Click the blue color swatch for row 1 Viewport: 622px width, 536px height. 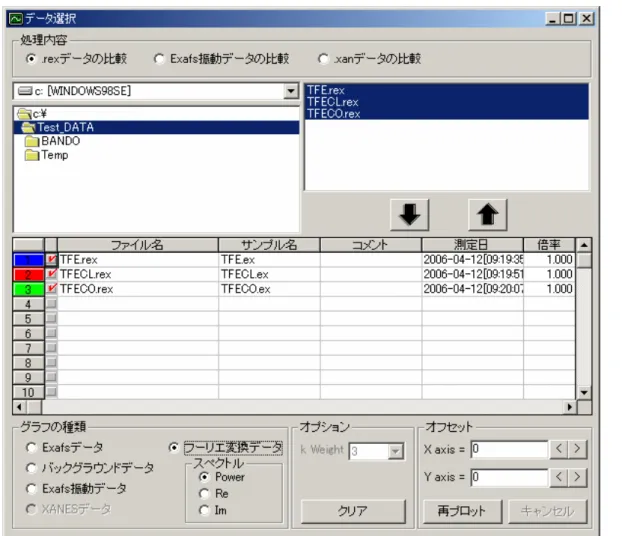coord(28,259)
